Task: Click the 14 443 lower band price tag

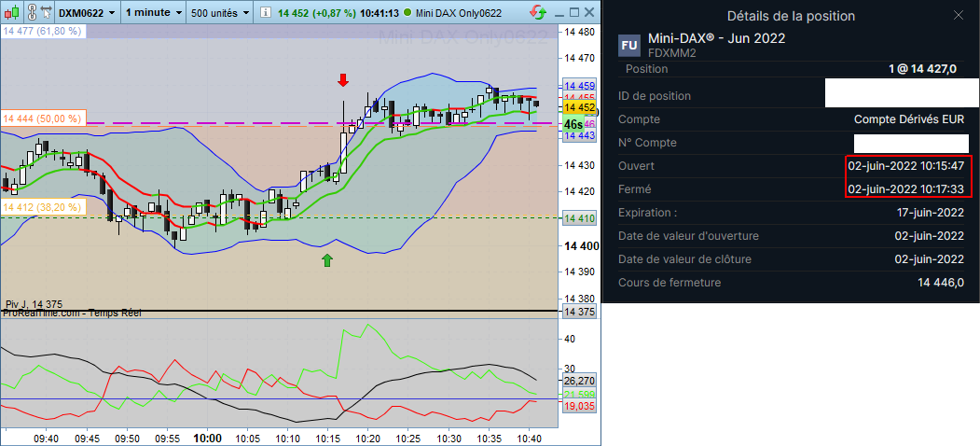Action: (x=579, y=135)
